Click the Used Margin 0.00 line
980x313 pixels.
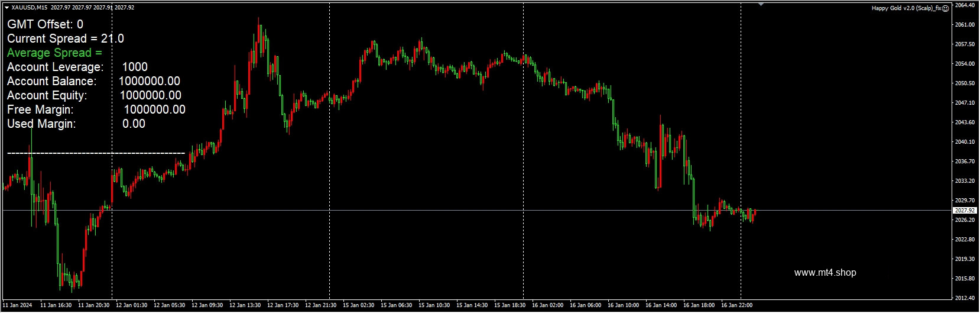click(76, 124)
